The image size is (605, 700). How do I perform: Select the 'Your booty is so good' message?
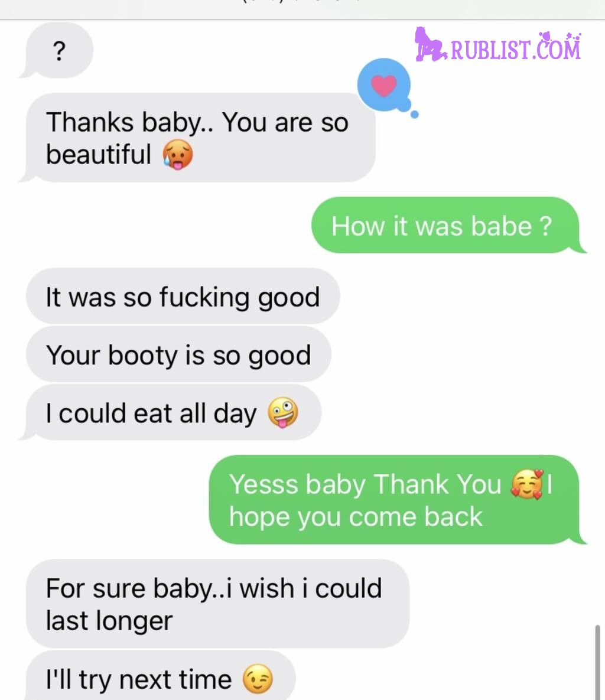click(x=178, y=354)
